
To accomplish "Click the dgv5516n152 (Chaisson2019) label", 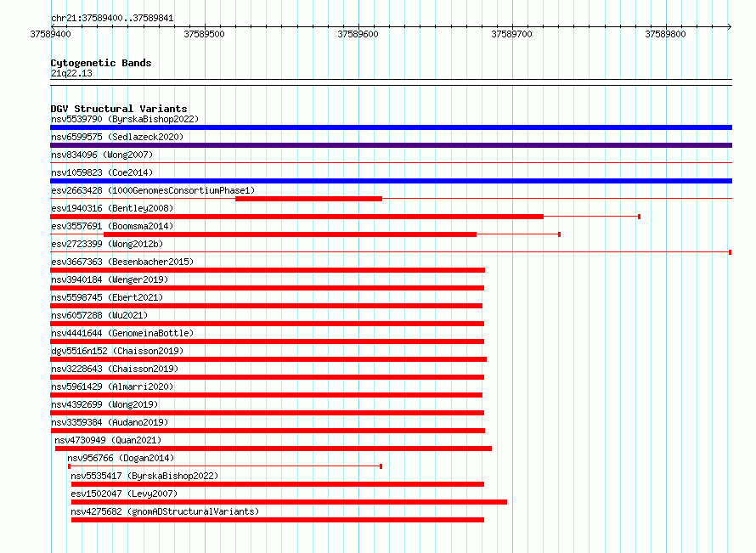I will pos(117,351).
